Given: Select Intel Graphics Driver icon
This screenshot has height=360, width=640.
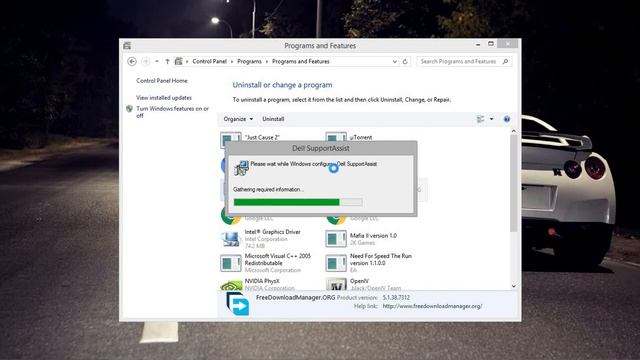Looking at the screenshot, I should tap(231, 239).
